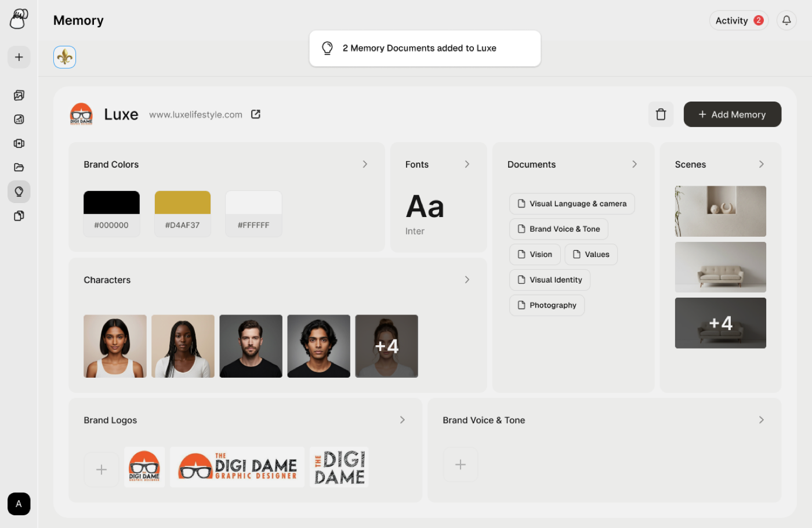Open round Digi Dame glasses logo thumbnail
This screenshot has width=812, height=528.
coord(144,466)
